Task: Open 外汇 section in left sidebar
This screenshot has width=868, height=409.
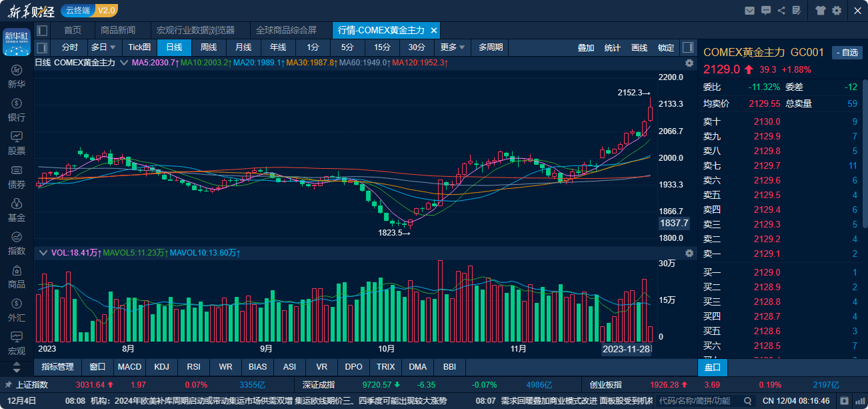Action: point(17,310)
